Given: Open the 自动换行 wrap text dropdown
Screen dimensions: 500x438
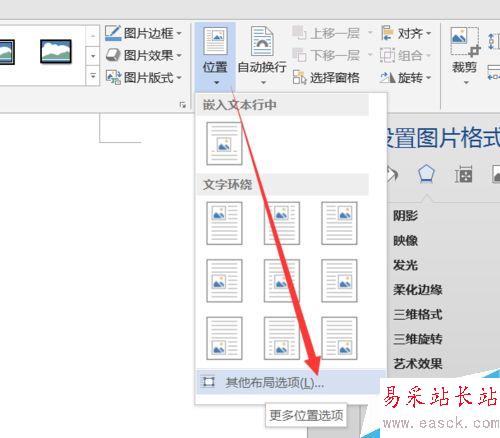Looking at the screenshot, I should [x=262, y=56].
